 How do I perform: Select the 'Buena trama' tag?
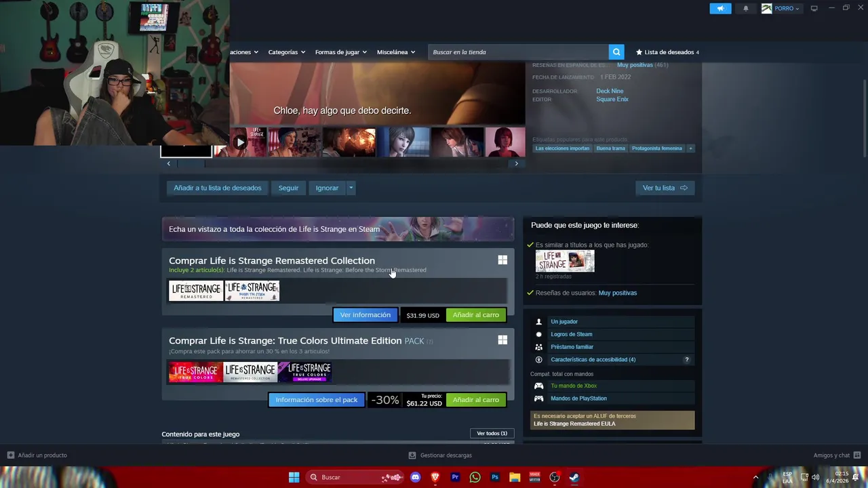coord(610,148)
